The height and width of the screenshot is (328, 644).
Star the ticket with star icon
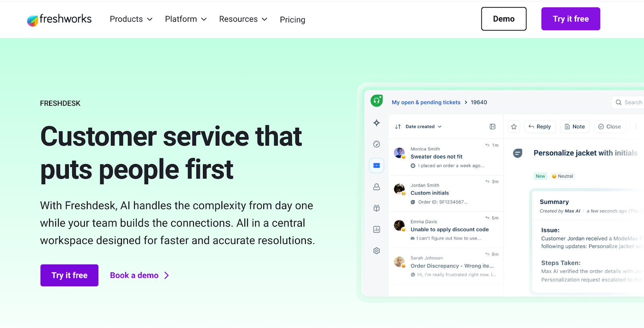(x=514, y=127)
